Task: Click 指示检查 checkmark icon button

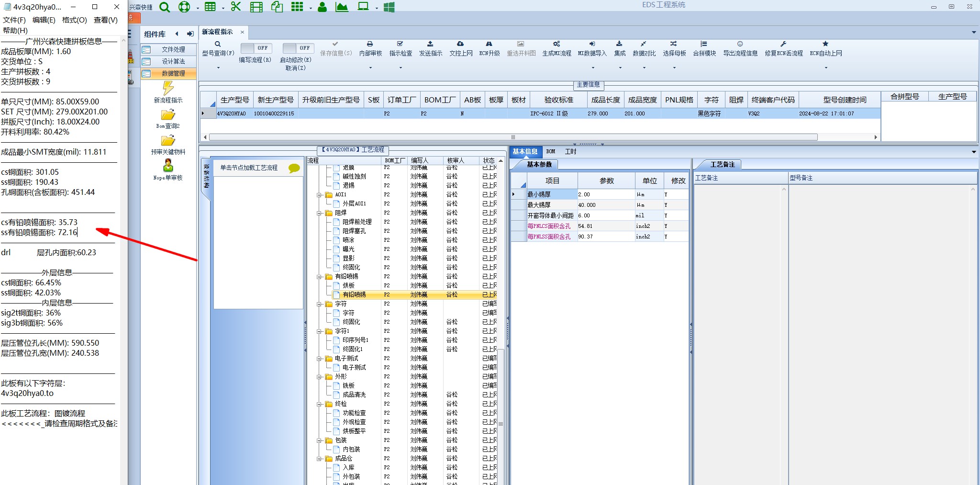Action: [401, 48]
